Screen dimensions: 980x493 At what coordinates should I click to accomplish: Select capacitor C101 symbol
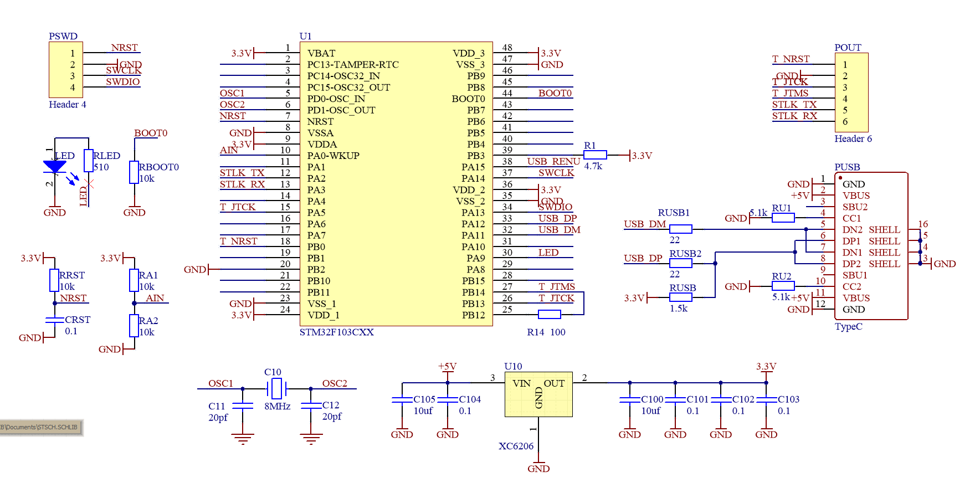(x=675, y=399)
